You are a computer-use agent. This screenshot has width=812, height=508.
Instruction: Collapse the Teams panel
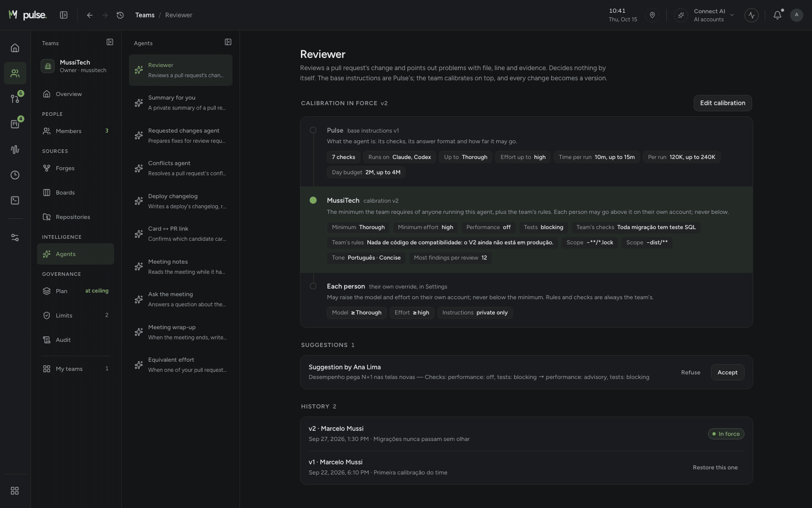coord(110,42)
